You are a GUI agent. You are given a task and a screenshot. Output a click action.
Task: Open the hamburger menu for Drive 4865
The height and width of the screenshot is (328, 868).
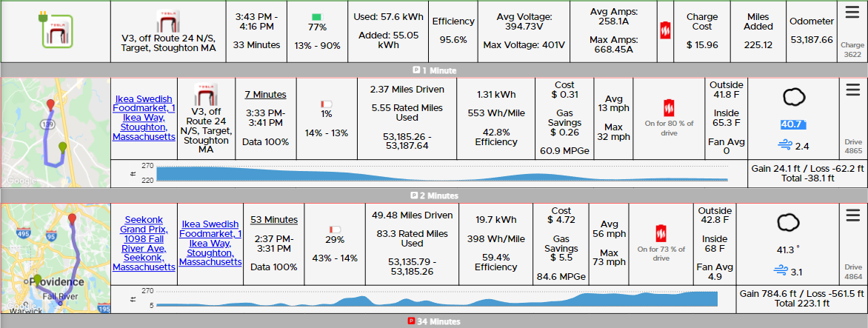[852, 91]
